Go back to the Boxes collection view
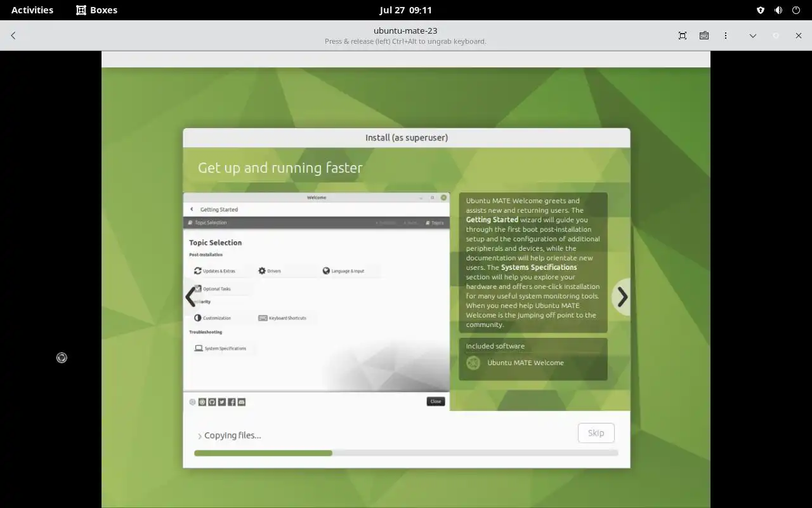This screenshot has width=812, height=508. click(x=13, y=36)
